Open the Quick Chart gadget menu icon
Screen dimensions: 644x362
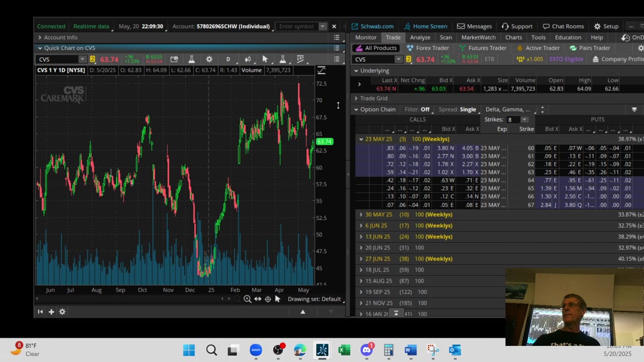337,48
